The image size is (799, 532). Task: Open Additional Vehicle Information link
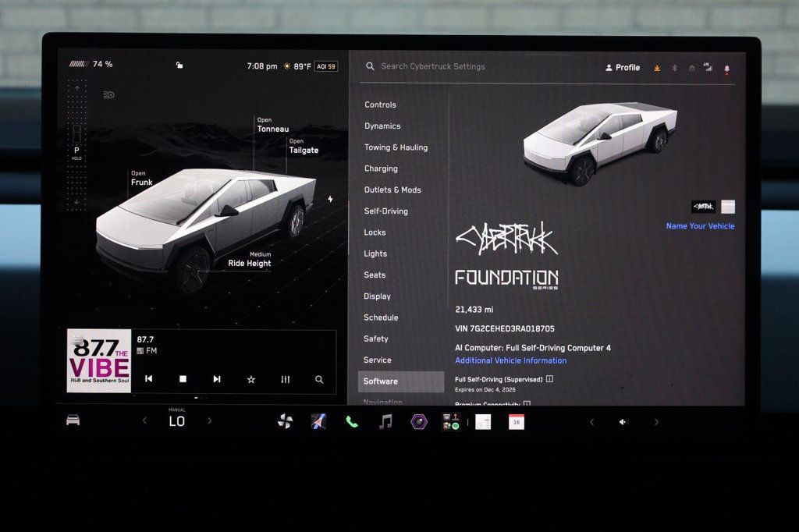coord(510,360)
